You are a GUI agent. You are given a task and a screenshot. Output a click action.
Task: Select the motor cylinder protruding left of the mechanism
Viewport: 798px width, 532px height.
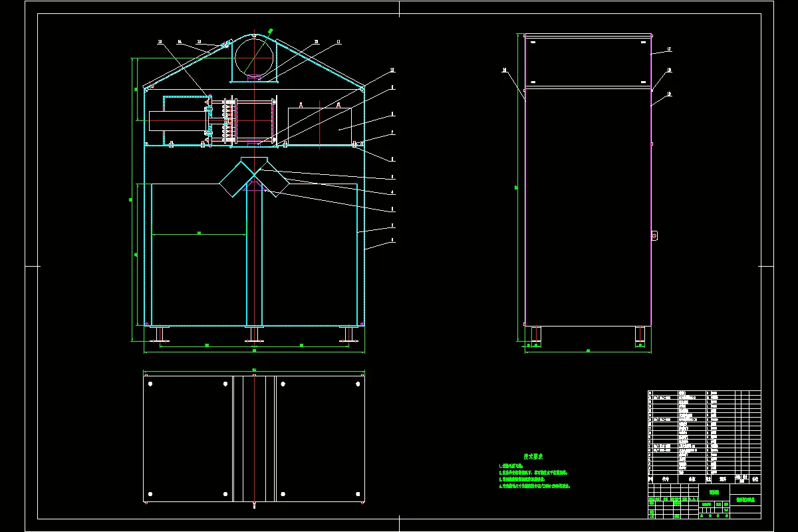(x=178, y=121)
